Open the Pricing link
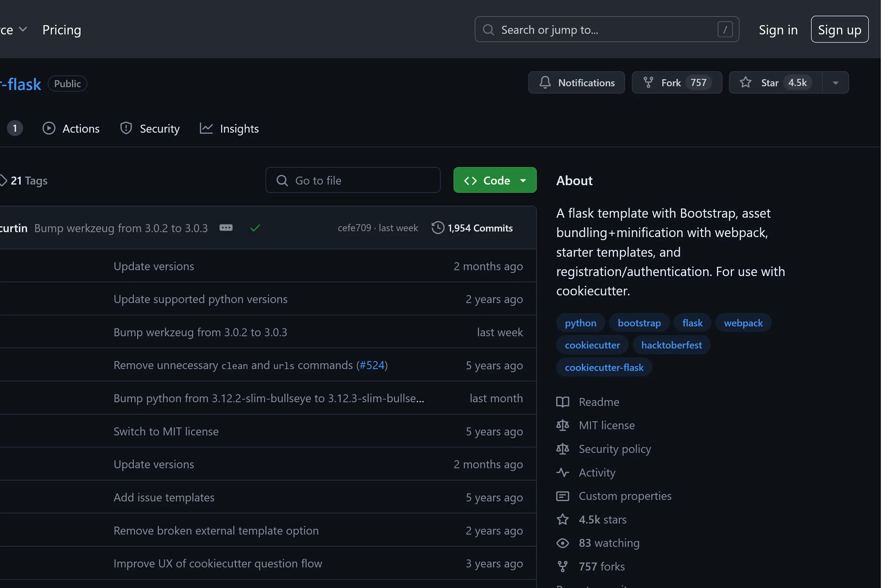Screen dimensions: 883x588 coord(62,29)
